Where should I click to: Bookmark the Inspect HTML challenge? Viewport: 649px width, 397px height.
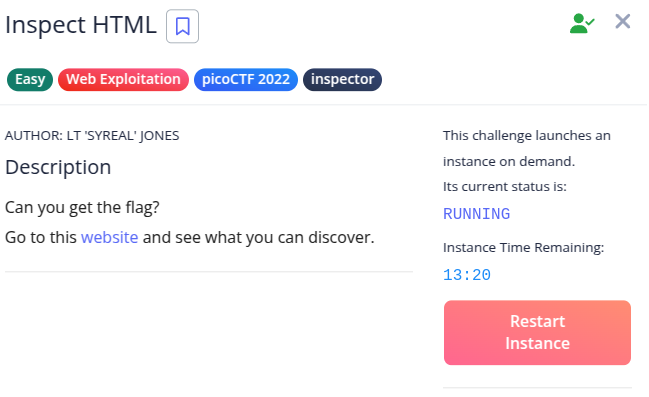(183, 26)
